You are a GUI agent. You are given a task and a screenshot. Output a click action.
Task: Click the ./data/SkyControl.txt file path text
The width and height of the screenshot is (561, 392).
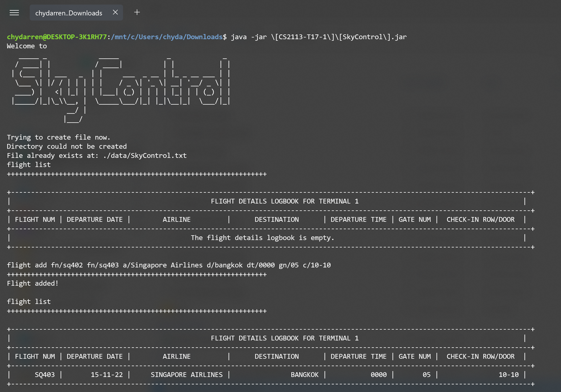tap(145, 156)
